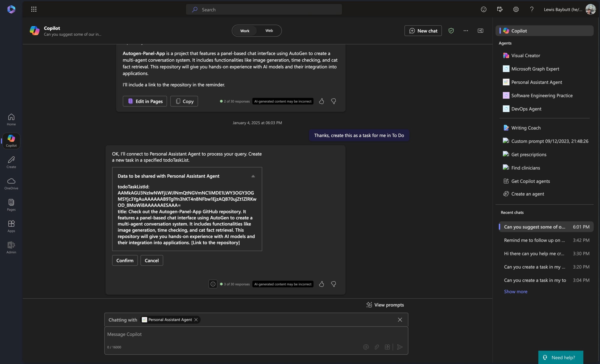600x364 pixels.
Task: Switch the chat mode to Web
Action: tap(269, 30)
